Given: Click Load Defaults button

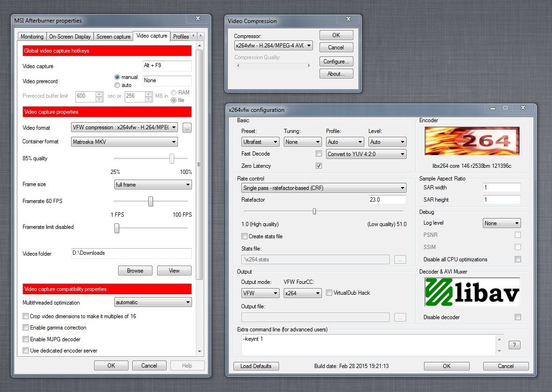Looking at the screenshot, I should point(256,366).
